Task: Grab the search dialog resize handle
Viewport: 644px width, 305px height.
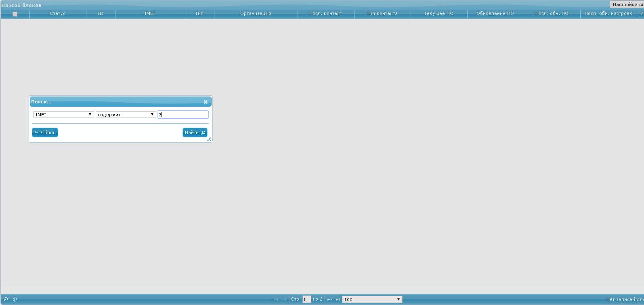Action: [x=209, y=139]
